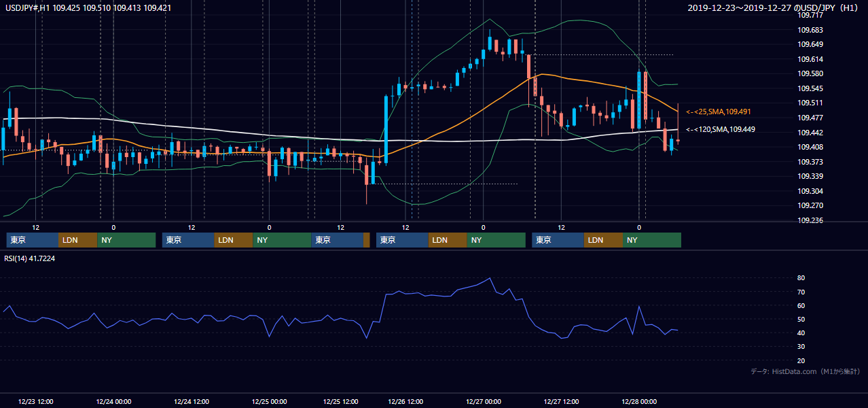Click price axis value 109.236

(x=810, y=220)
